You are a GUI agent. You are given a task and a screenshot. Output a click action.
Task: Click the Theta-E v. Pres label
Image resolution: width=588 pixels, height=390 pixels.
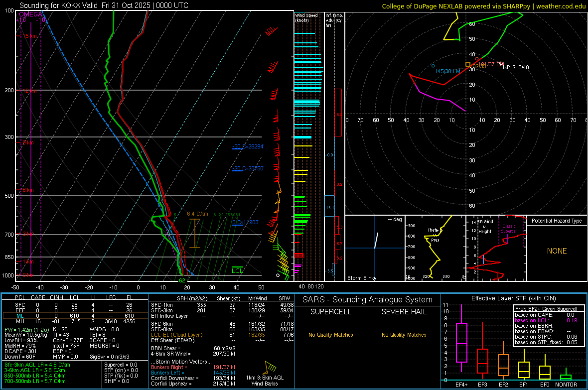(435, 235)
